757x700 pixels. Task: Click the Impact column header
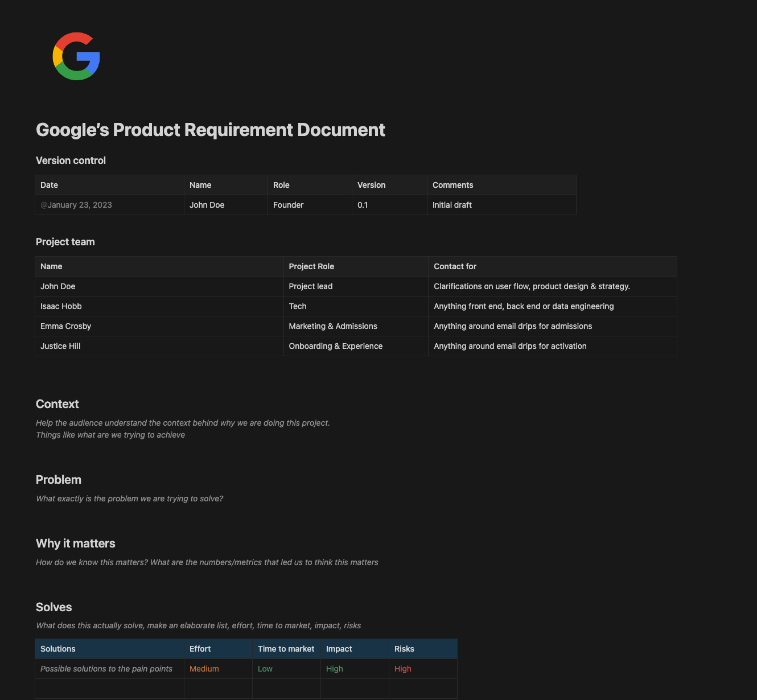click(355, 649)
